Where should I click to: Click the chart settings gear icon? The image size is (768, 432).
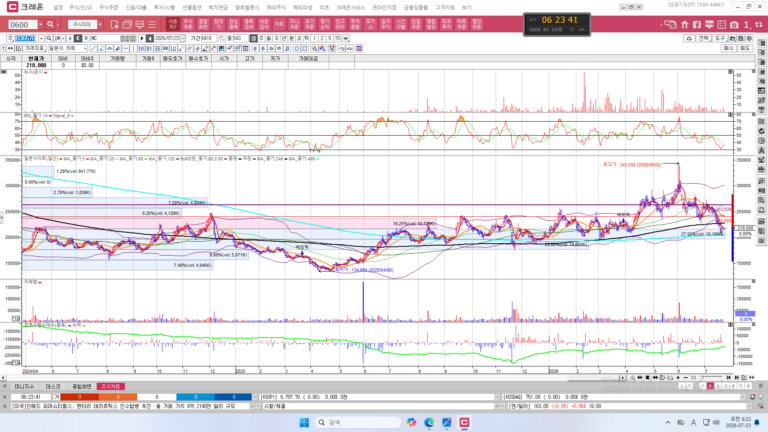749,38
